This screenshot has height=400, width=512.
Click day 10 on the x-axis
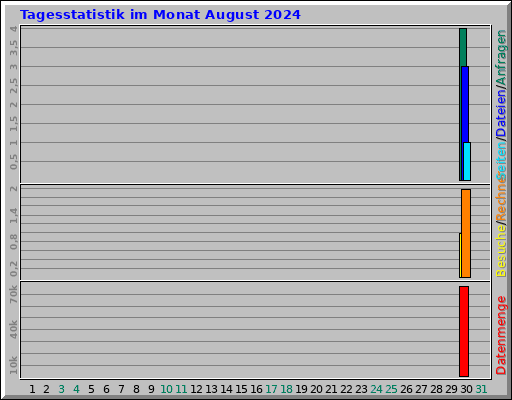[166, 389]
